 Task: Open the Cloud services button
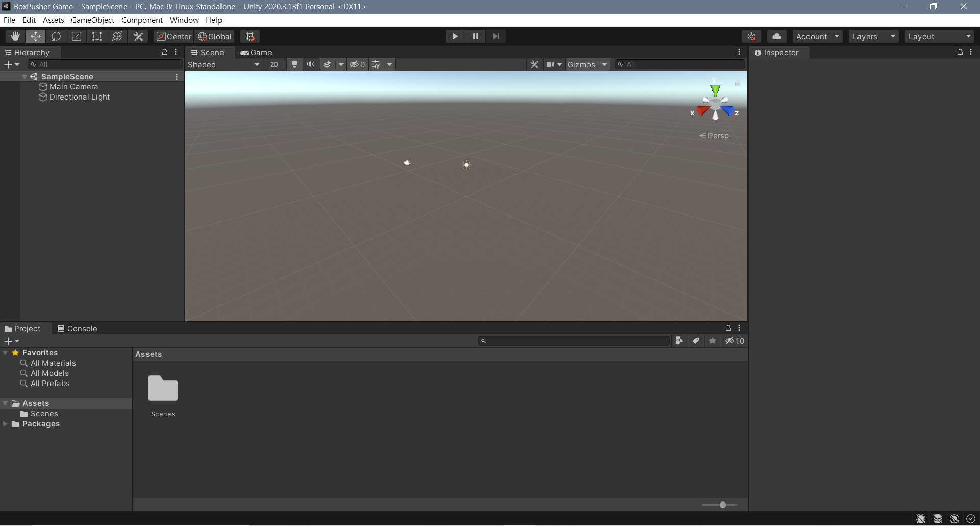tap(776, 36)
